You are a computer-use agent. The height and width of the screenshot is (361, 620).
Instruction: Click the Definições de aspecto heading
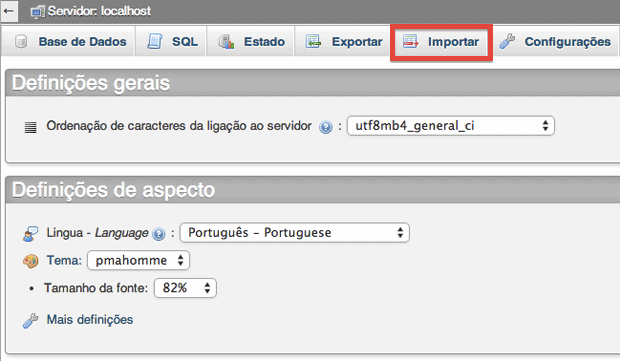pyautogui.click(x=113, y=190)
